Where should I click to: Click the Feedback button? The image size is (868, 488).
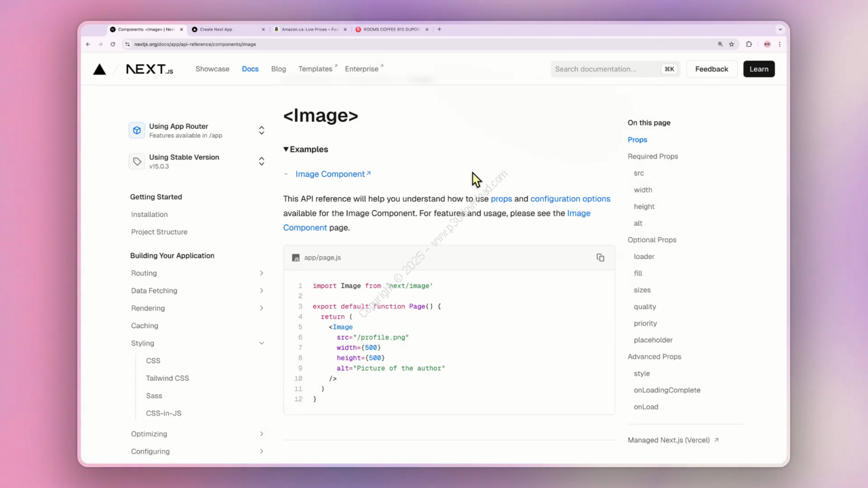click(x=711, y=69)
